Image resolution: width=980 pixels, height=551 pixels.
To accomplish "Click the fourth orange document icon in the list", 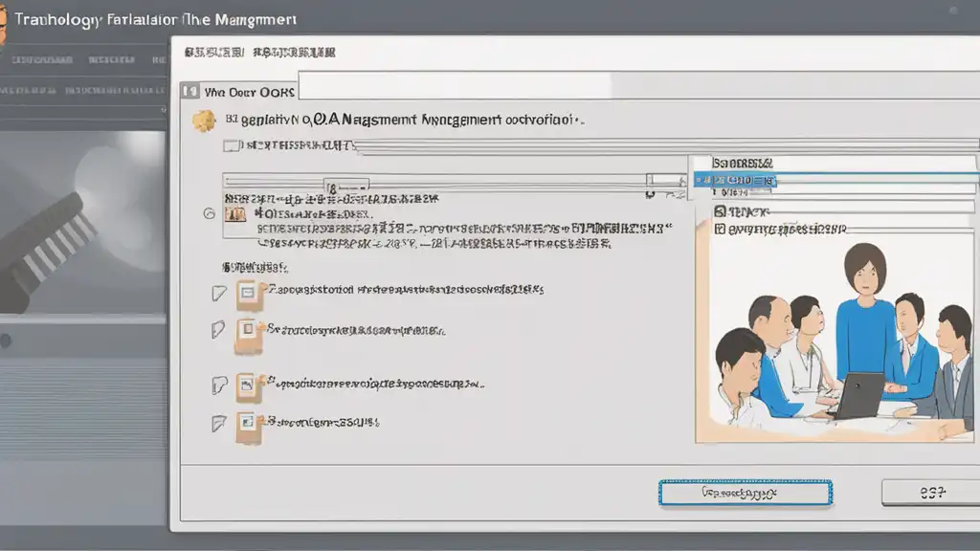I will pos(249,428).
